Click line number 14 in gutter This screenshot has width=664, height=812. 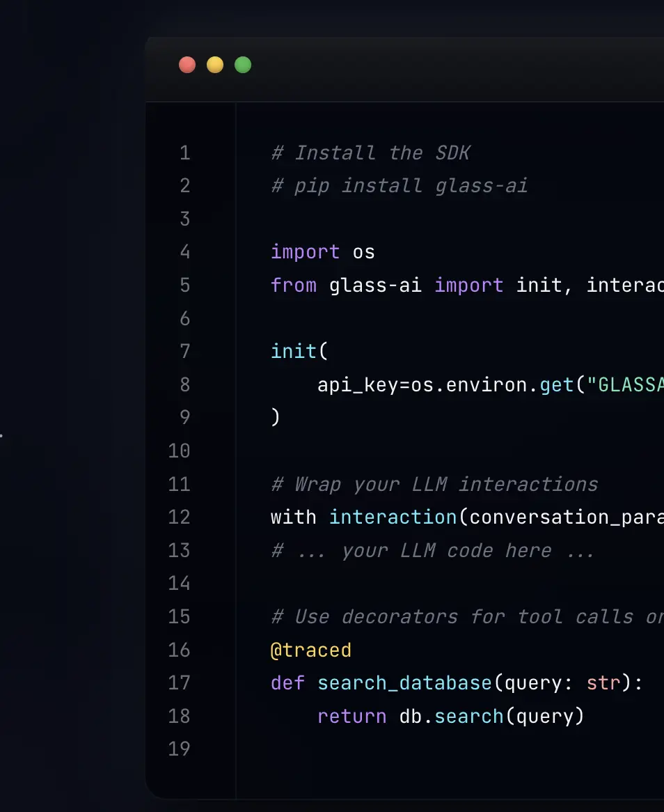click(179, 584)
